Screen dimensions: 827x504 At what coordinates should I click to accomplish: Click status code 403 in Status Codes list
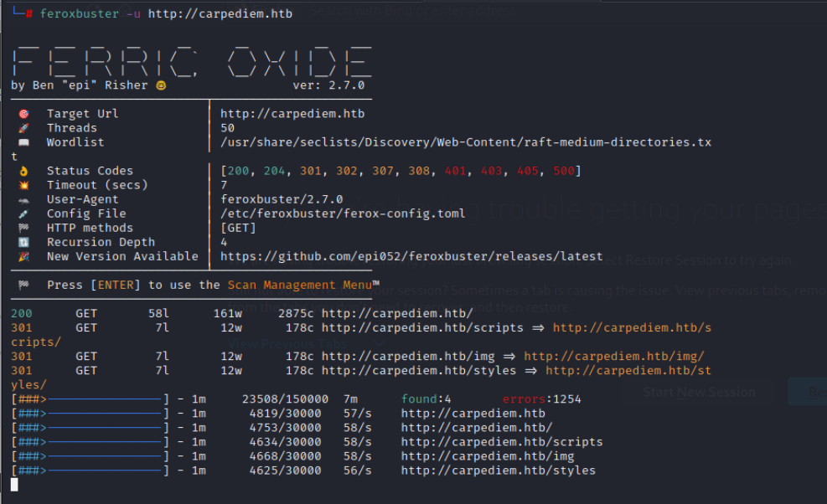(492, 171)
